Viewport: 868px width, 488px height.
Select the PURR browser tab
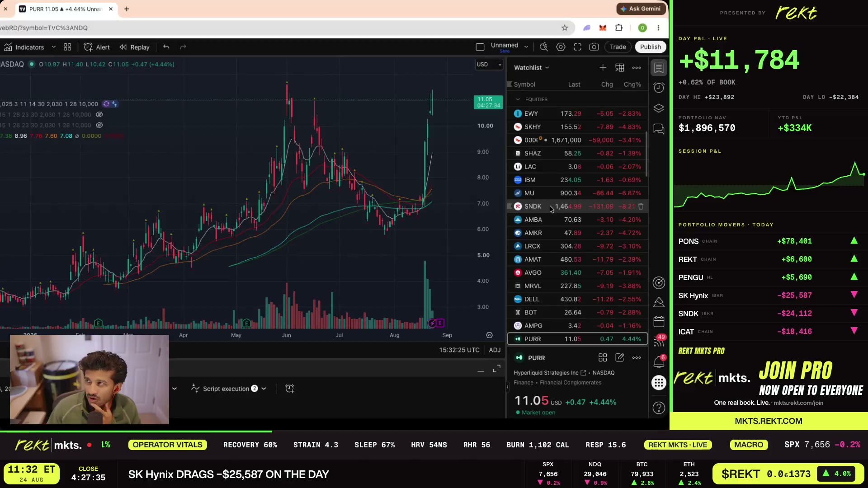tap(66, 9)
